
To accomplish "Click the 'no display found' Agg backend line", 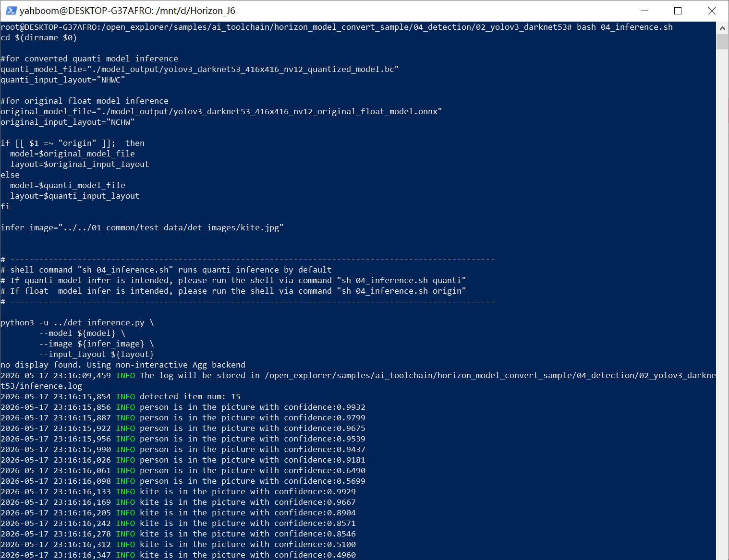I will (123, 365).
